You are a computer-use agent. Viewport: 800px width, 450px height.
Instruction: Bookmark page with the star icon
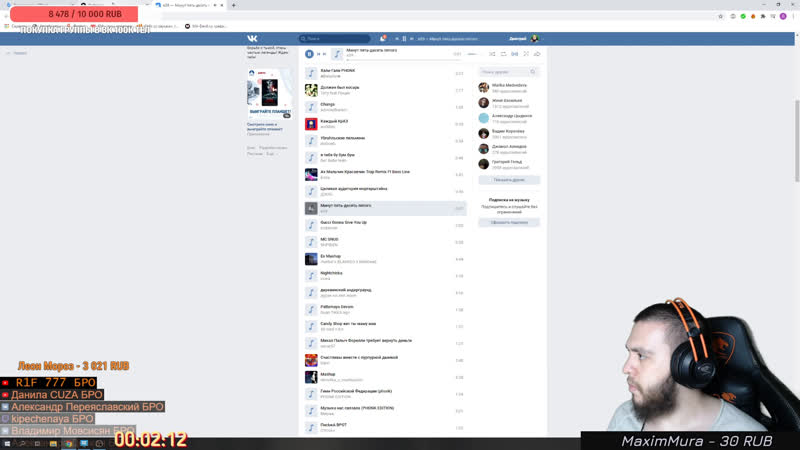tap(720, 16)
